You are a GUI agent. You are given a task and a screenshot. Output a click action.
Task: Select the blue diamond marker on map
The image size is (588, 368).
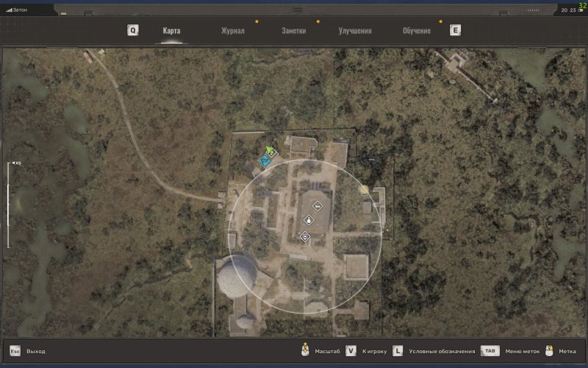click(264, 160)
